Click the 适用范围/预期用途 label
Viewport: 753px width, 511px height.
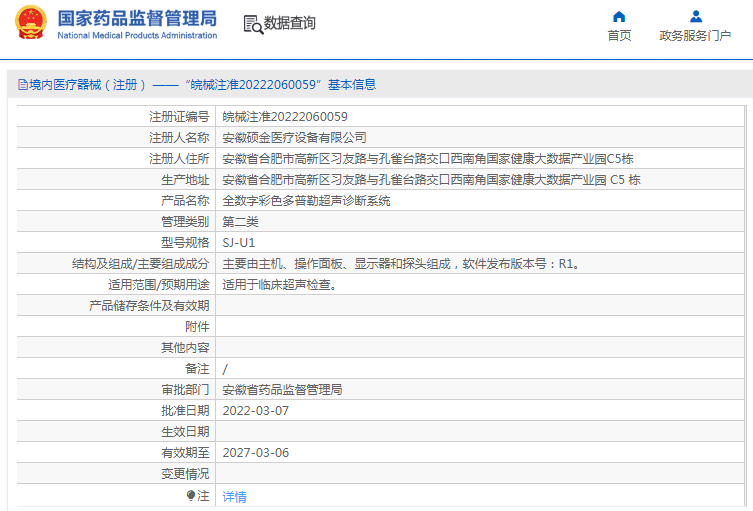pos(158,285)
